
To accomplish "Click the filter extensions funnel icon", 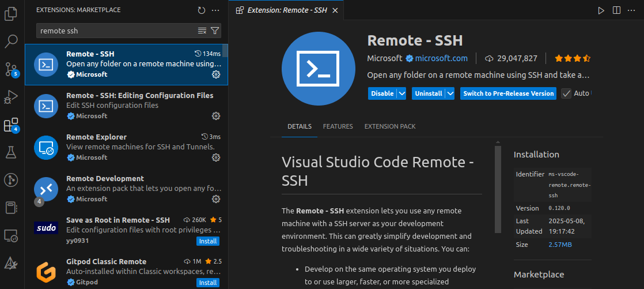I will click(x=215, y=31).
